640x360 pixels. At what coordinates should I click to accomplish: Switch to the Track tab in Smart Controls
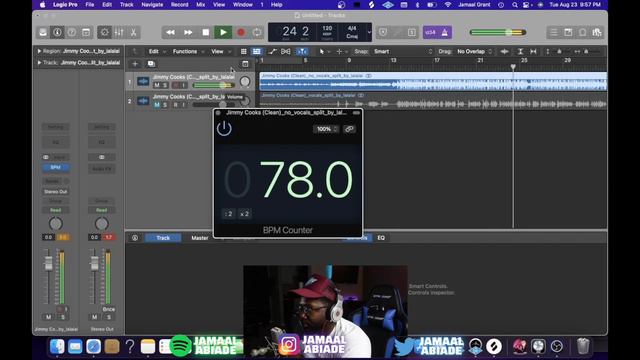tap(163, 238)
